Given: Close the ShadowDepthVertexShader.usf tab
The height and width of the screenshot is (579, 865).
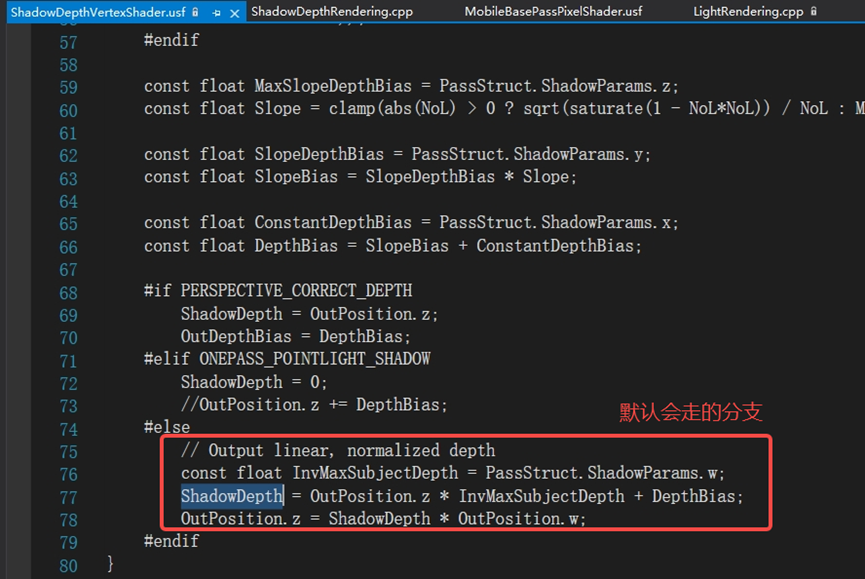Looking at the screenshot, I should coord(234,11).
